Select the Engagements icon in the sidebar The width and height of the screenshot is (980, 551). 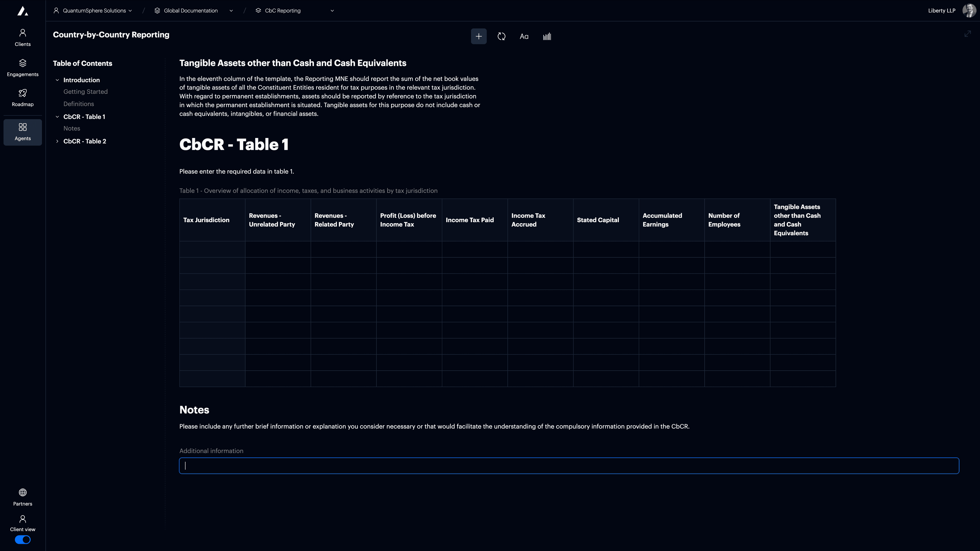click(22, 67)
